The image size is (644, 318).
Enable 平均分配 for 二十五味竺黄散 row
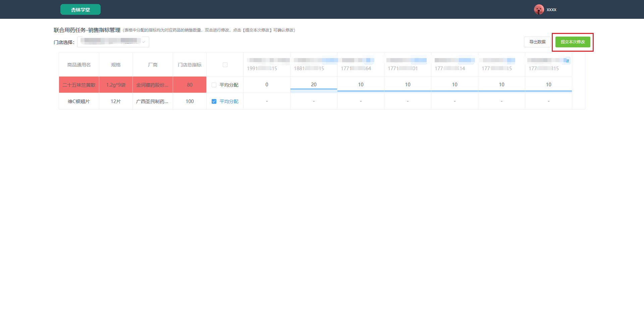[x=214, y=85]
